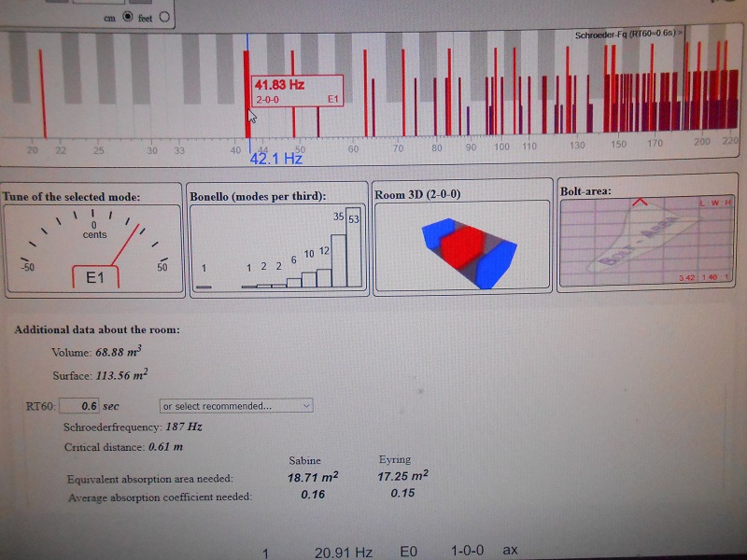This screenshot has height=560, width=747.
Task: Click the tallest Bonello bar labeled 53
Action: [x=353, y=252]
